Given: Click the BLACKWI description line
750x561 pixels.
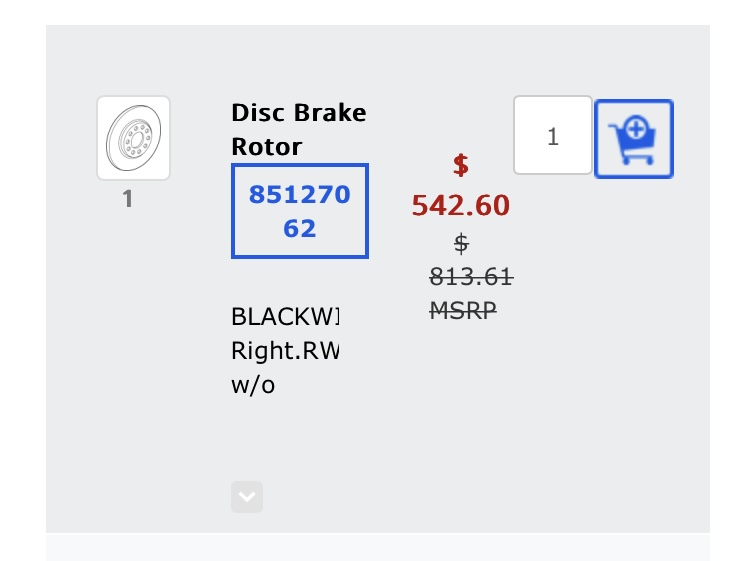Looking at the screenshot, I should [285, 316].
